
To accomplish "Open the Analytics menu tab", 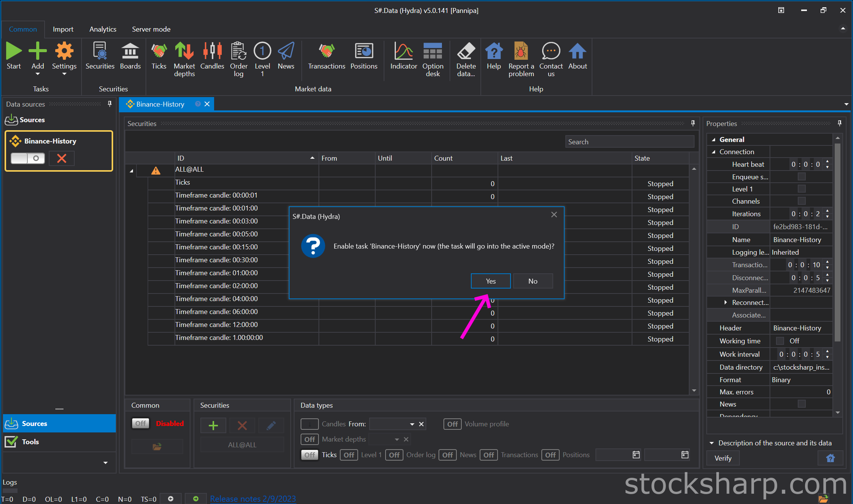I will 102,28.
